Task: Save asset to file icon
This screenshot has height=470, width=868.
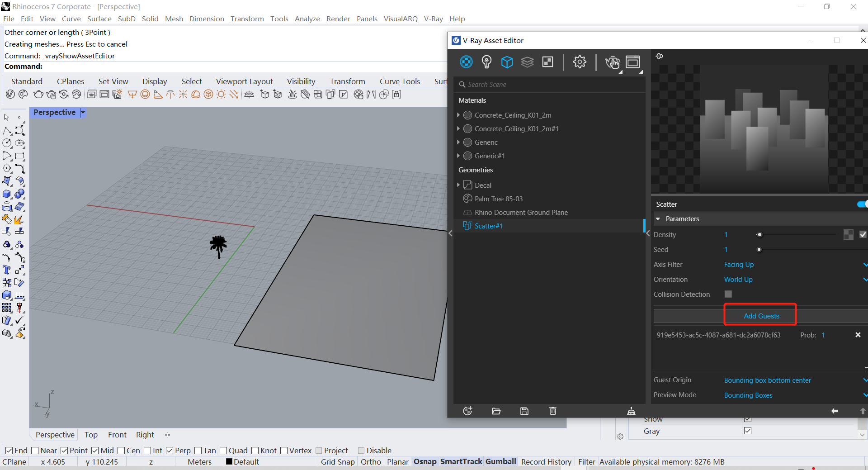Action: (524, 411)
